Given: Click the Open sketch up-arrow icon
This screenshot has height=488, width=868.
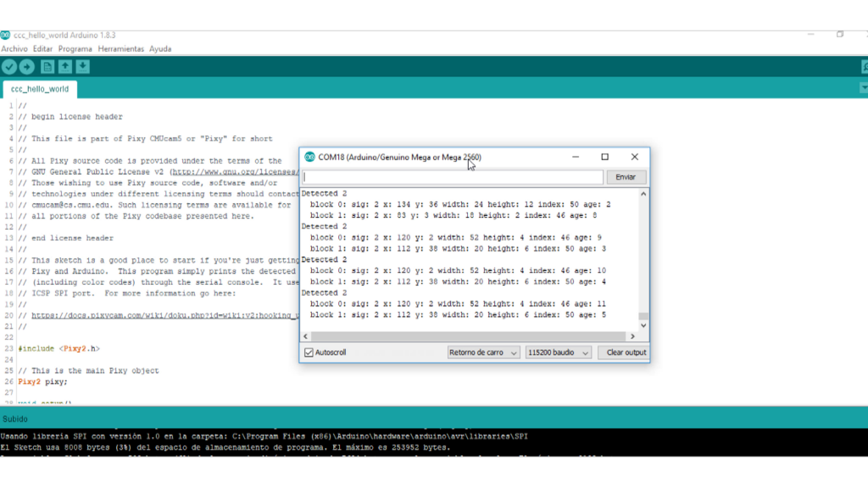Looking at the screenshot, I should [x=65, y=67].
